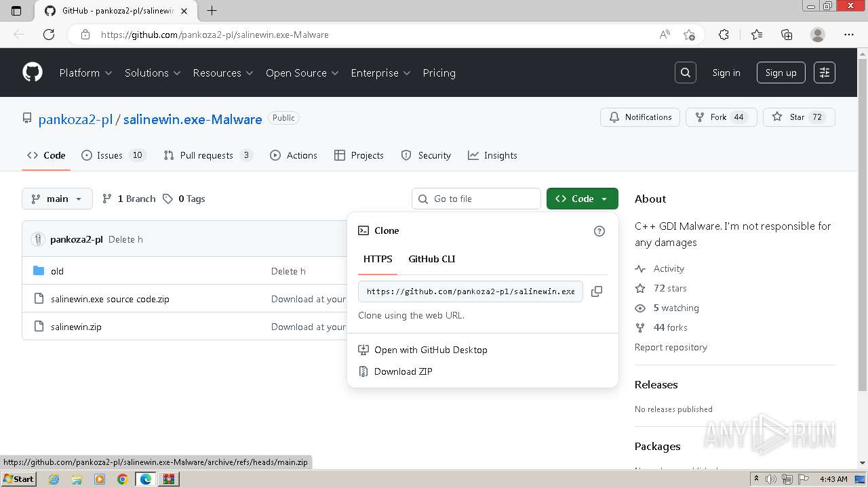868x488 pixels.
Task: Open the Projects tab
Action: 359,155
